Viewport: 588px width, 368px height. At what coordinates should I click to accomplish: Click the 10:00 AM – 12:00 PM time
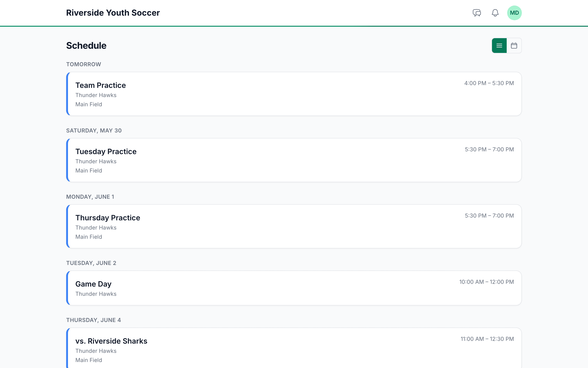pyautogui.click(x=486, y=282)
